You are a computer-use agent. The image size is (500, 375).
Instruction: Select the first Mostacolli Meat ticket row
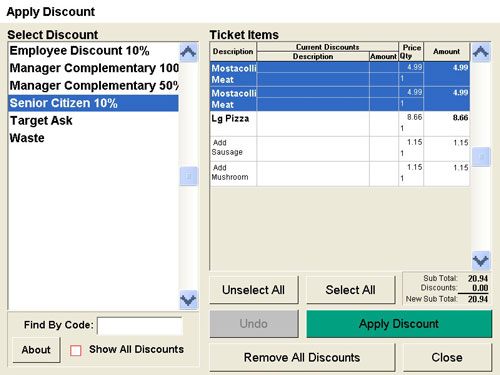340,74
